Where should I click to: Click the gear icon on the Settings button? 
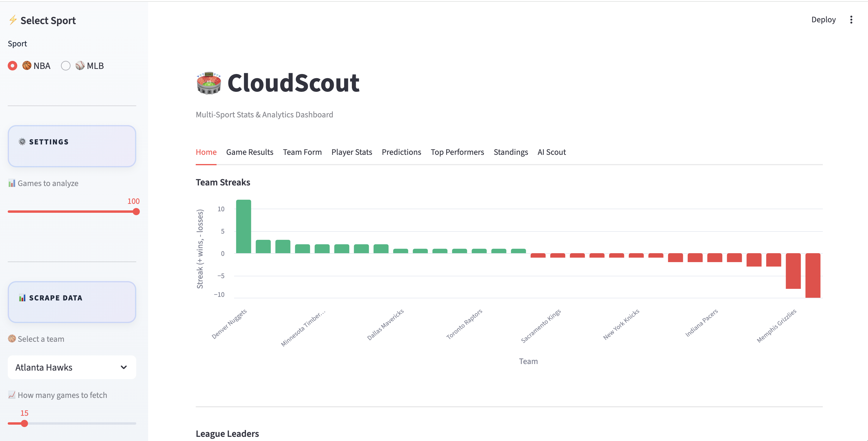point(22,141)
